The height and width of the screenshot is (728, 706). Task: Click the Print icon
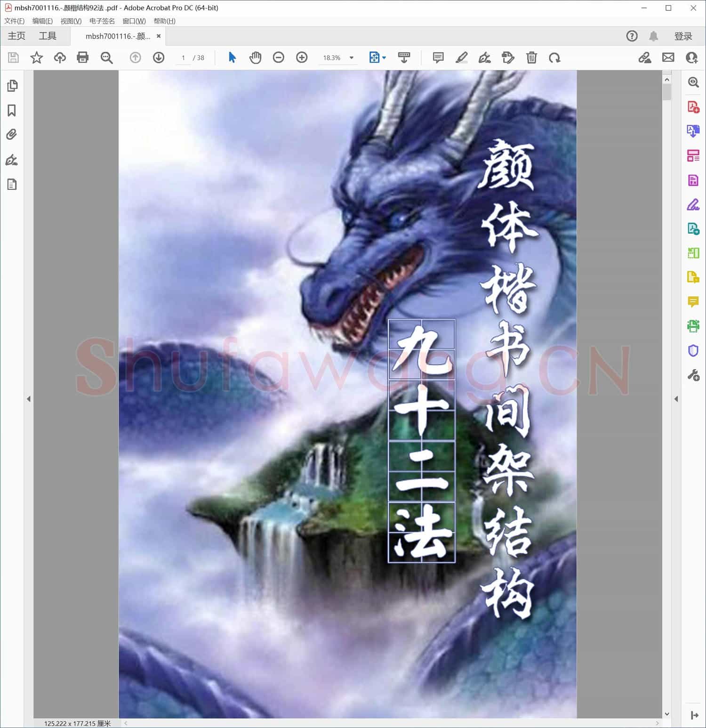pos(83,57)
